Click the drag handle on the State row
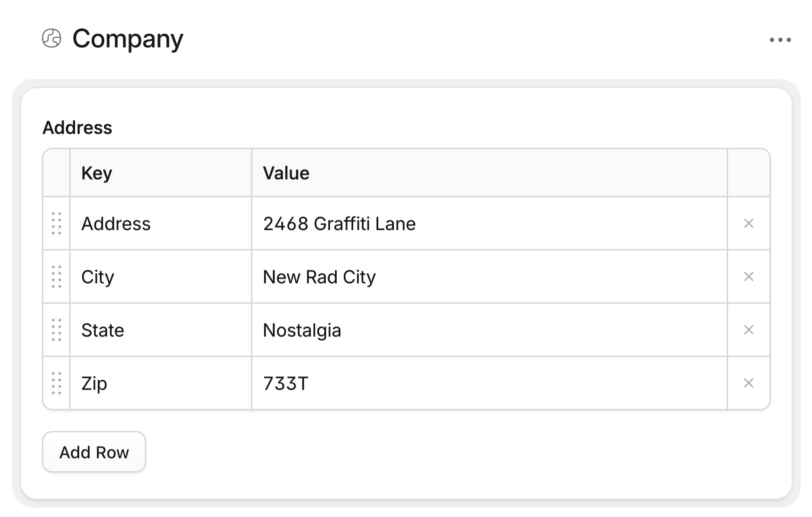Screen dimensions: 812x517 56,330
